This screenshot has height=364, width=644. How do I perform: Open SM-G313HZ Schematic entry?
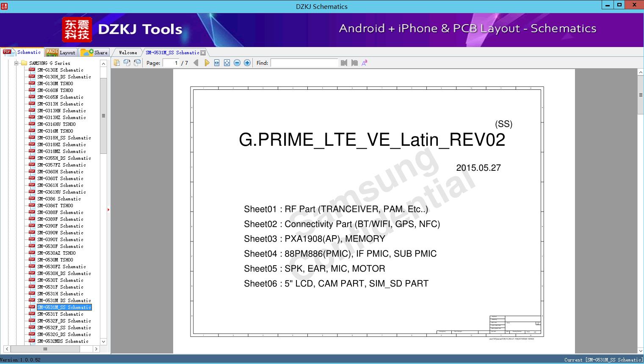coord(61,117)
